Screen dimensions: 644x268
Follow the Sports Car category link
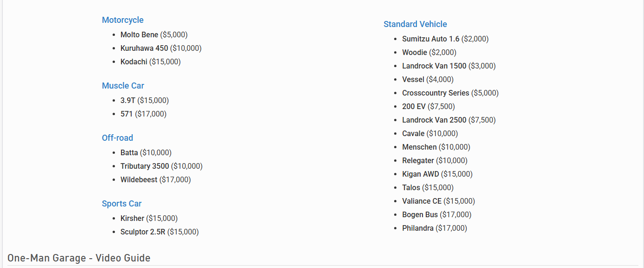[x=121, y=204]
